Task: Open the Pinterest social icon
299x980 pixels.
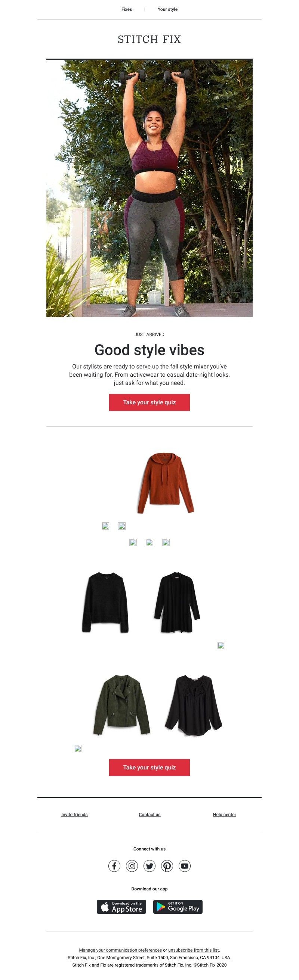Action: tap(167, 866)
